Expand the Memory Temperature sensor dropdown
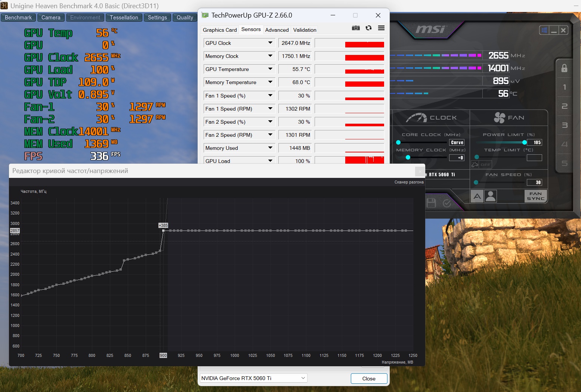Viewport: 581px width, 392px height. (x=270, y=82)
